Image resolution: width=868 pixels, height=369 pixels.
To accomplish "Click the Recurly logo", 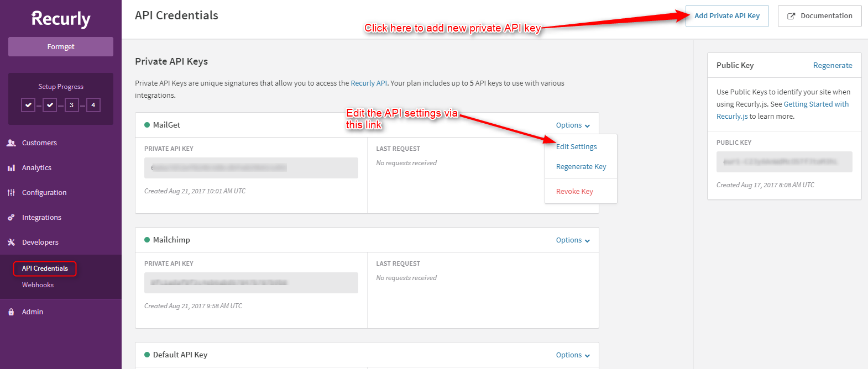I will [x=61, y=19].
